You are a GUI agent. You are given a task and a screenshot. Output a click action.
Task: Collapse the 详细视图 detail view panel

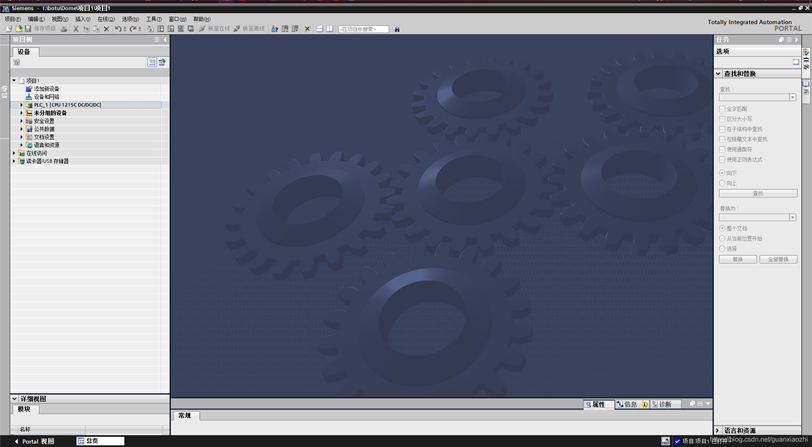point(14,399)
